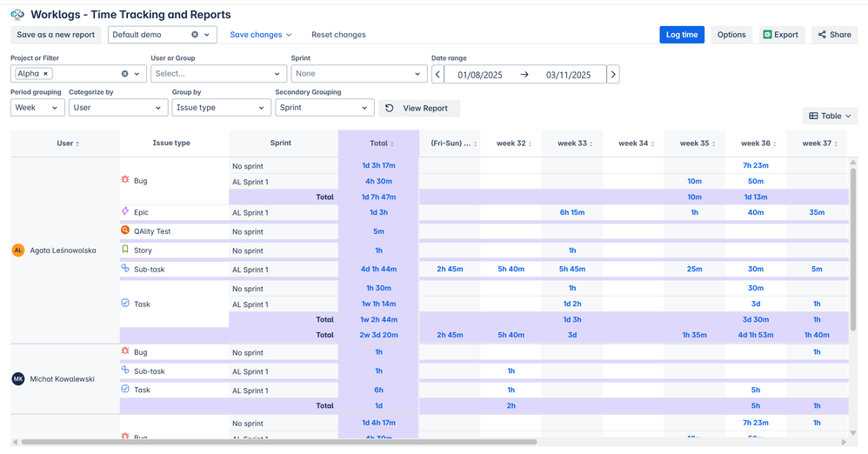Clear the Default demo report selection
The width and height of the screenshot is (868, 454).
[195, 35]
